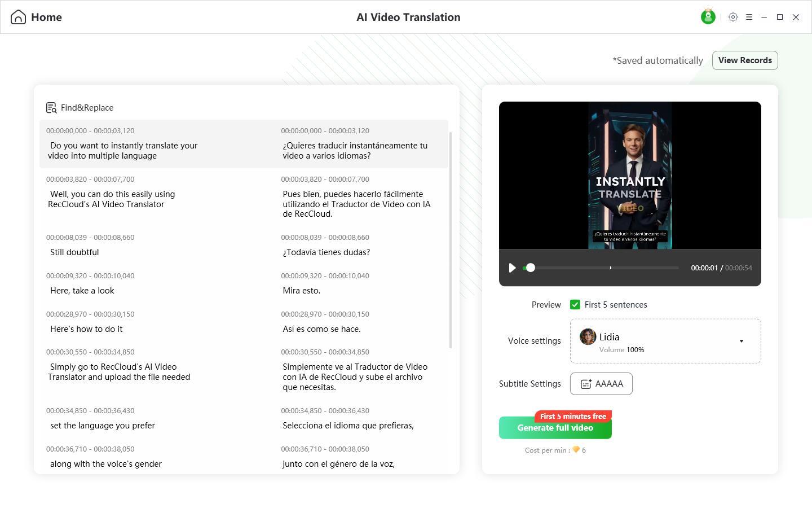Viewport: 812px width, 508px height.
Task: Play the video preview
Action: click(512, 268)
